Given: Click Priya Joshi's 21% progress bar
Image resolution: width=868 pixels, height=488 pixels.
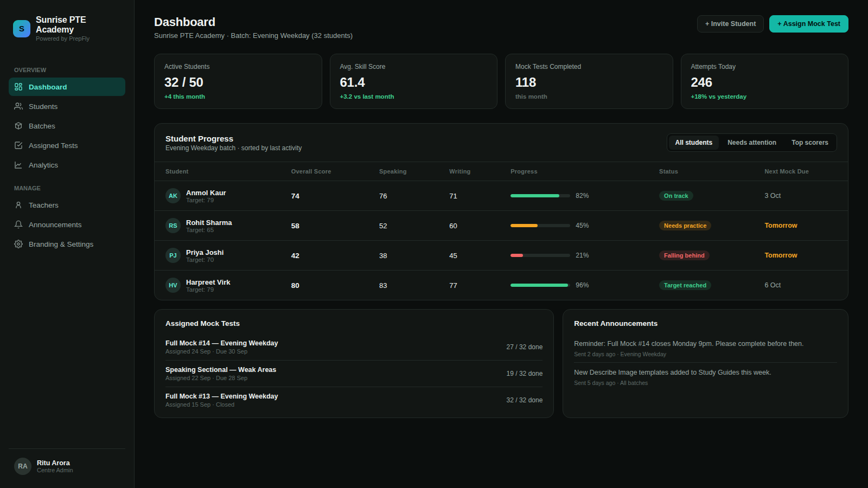Looking at the screenshot, I should point(540,255).
